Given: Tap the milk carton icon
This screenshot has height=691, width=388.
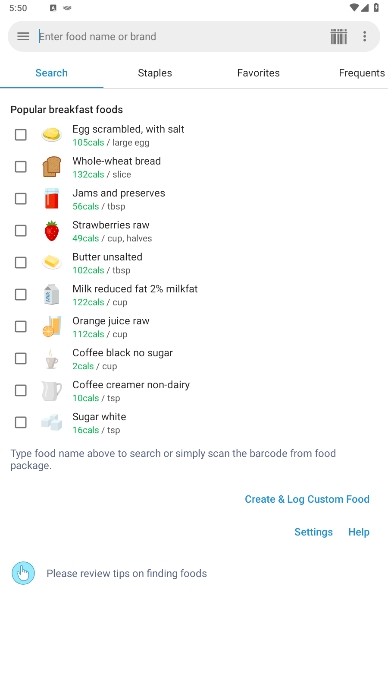Looking at the screenshot, I should tap(52, 294).
